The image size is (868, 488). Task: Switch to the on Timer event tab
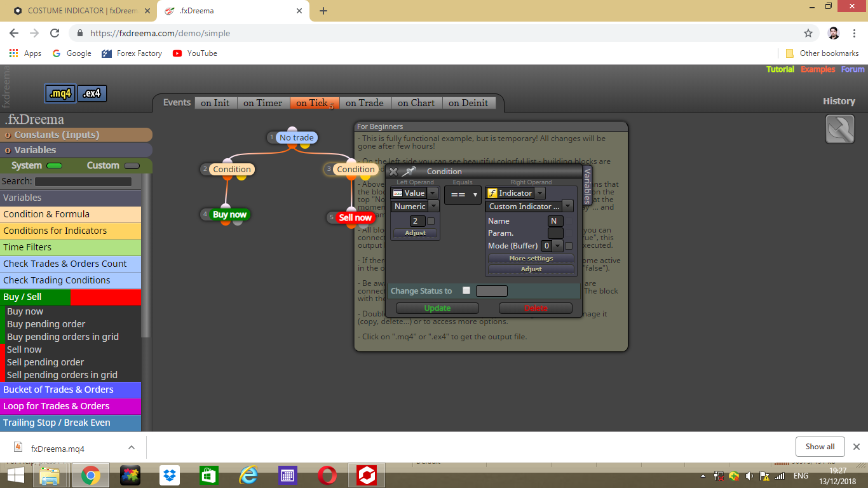263,103
